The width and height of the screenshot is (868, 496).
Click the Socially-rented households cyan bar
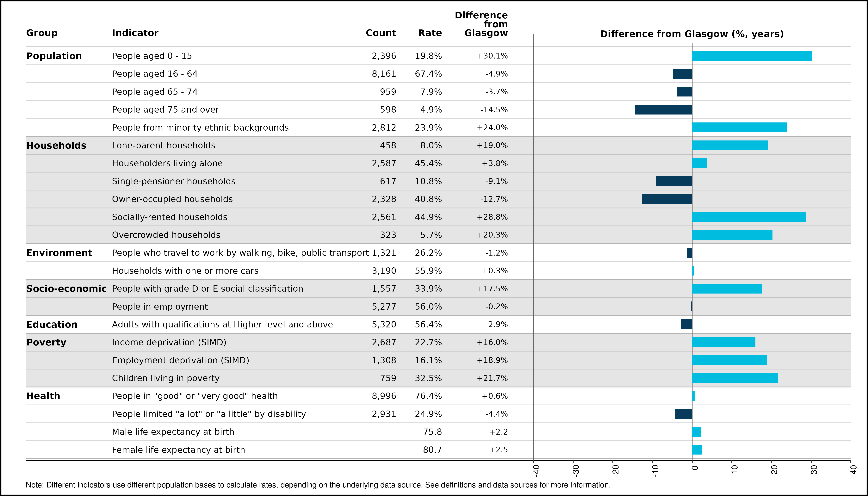[749, 217]
